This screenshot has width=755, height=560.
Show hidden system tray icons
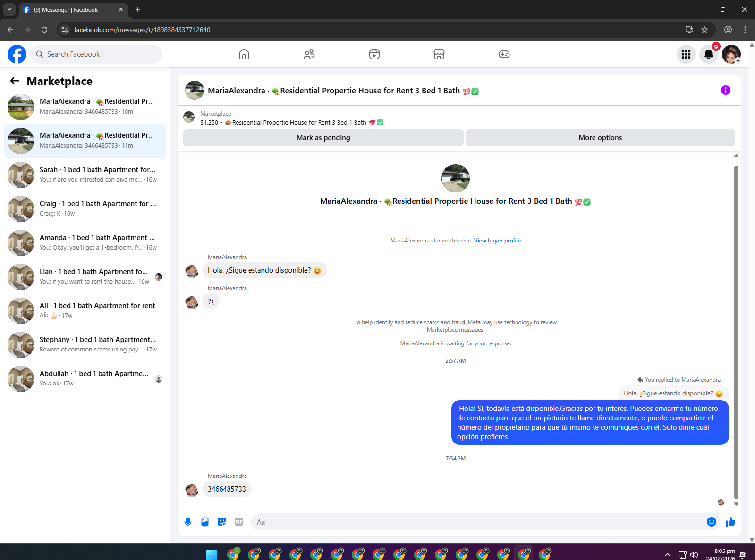pos(667,554)
